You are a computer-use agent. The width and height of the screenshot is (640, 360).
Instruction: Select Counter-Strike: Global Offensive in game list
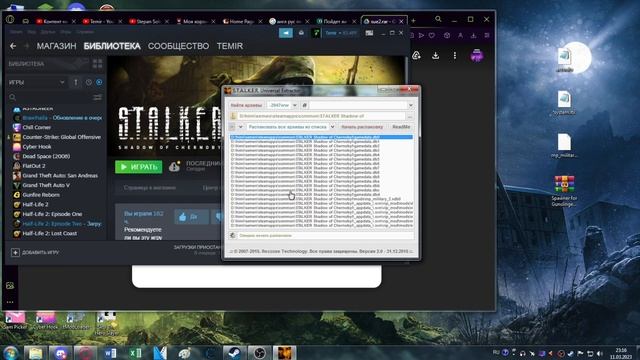point(57,137)
